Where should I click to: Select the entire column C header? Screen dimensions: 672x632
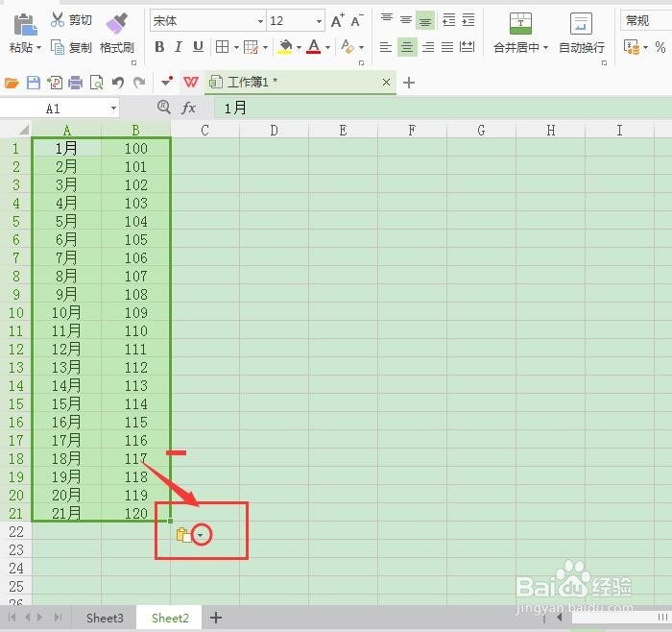tap(204, 131)
